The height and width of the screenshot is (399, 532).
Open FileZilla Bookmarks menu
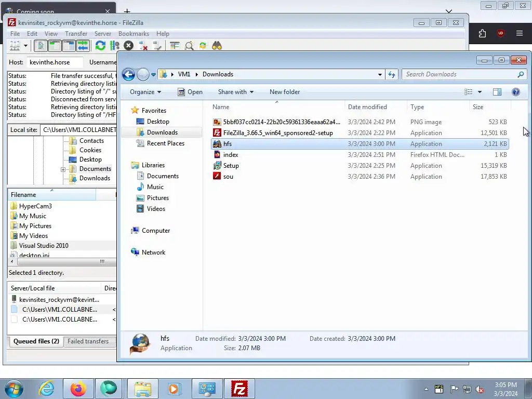pyautogui.click(x=134, y=34)
